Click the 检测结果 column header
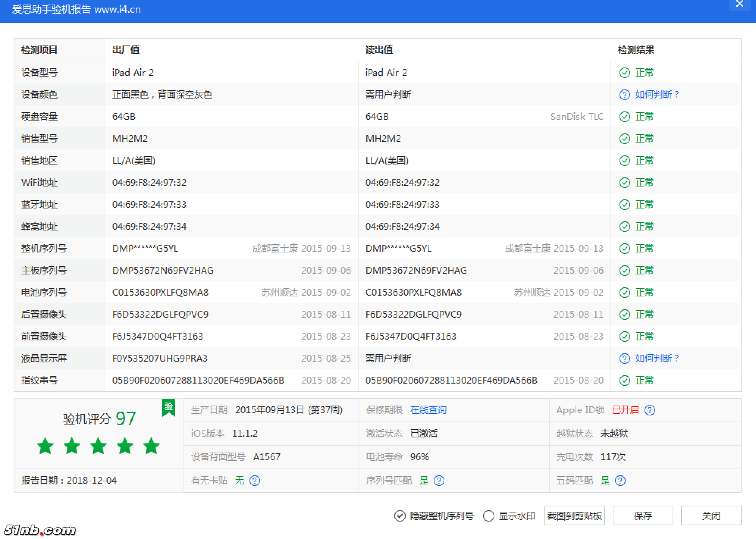The image size is (756, 539). 636,50
